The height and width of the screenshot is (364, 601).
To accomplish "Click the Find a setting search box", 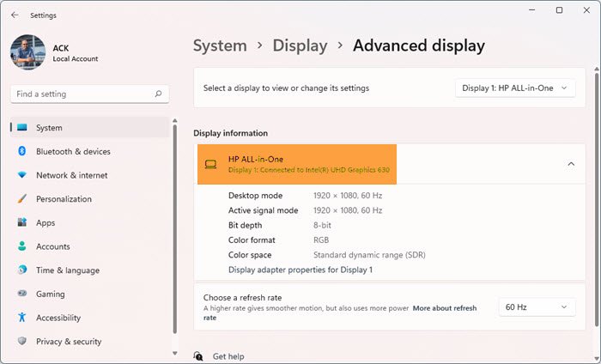I will [89, 94].
